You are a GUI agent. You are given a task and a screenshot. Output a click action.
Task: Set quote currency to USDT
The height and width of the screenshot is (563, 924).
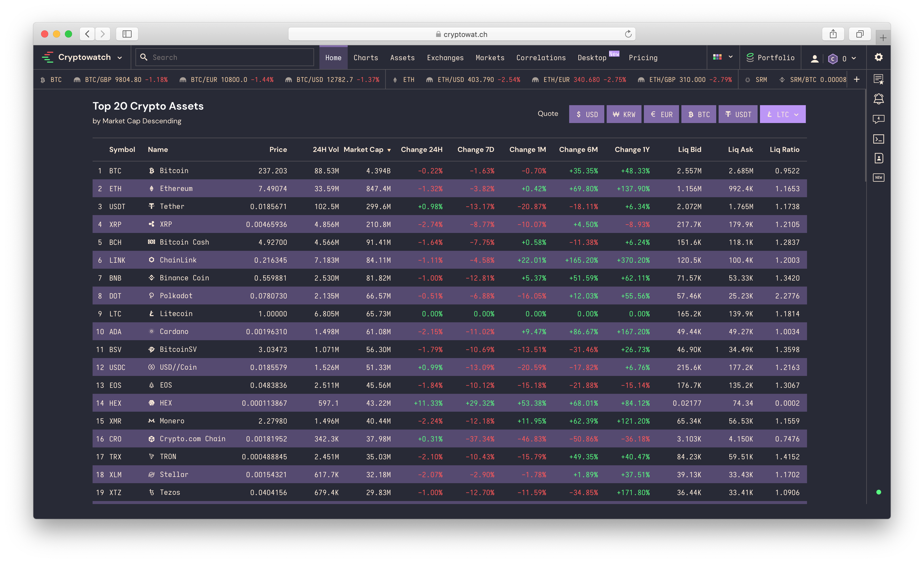click(738, 114)
